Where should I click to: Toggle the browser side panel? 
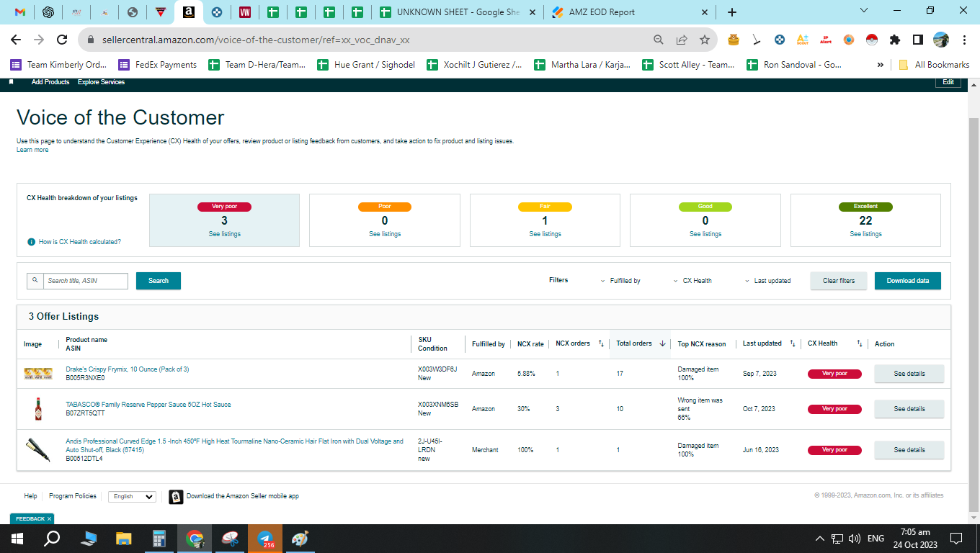tap(918, 40)
